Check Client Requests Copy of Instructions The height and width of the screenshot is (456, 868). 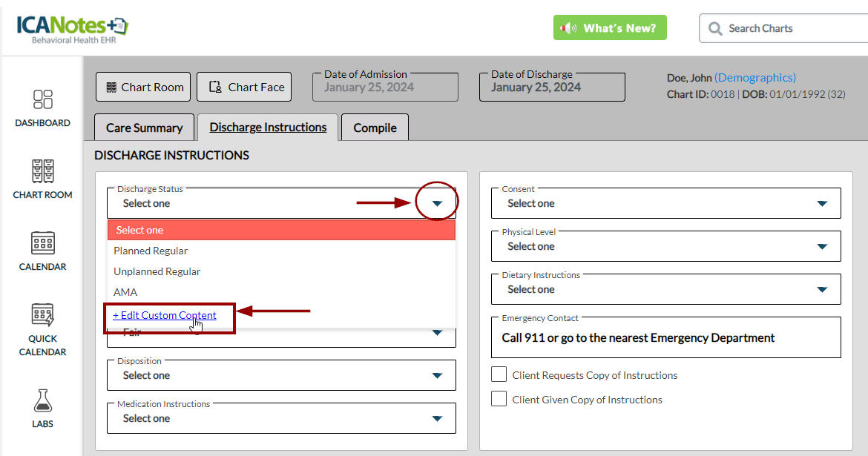499,374
